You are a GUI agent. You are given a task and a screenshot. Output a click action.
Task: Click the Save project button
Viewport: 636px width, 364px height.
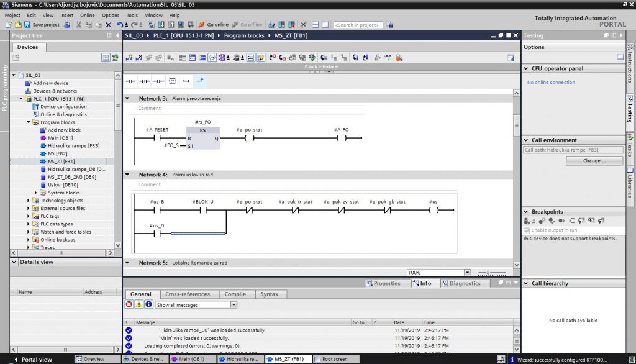[x=39, y=25]
